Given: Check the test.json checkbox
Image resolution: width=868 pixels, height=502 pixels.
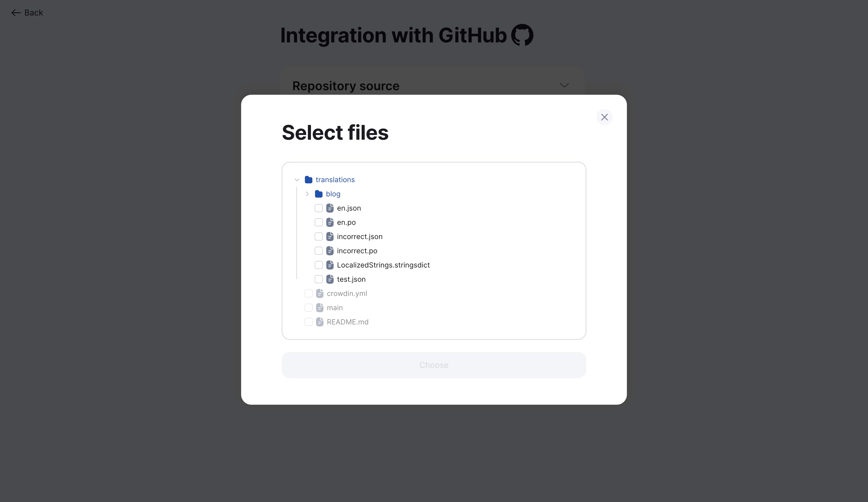Looking at the screenshot, I should [x=319, y=279].
